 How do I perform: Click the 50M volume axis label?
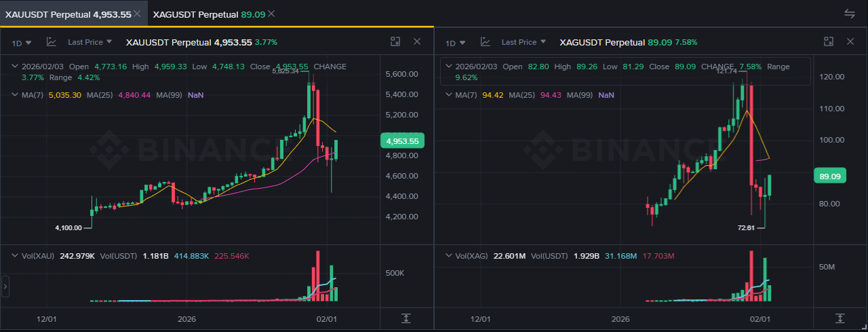point(826,267)
